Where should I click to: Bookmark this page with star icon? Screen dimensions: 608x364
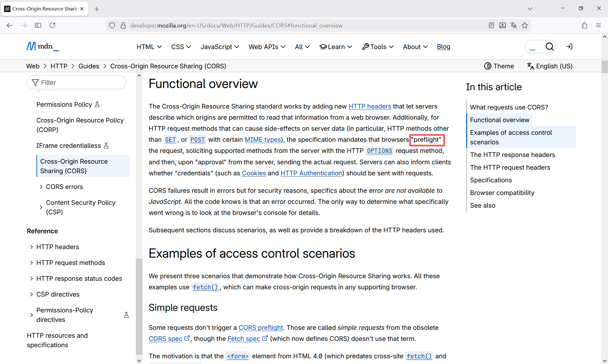(x=525, y=25)
